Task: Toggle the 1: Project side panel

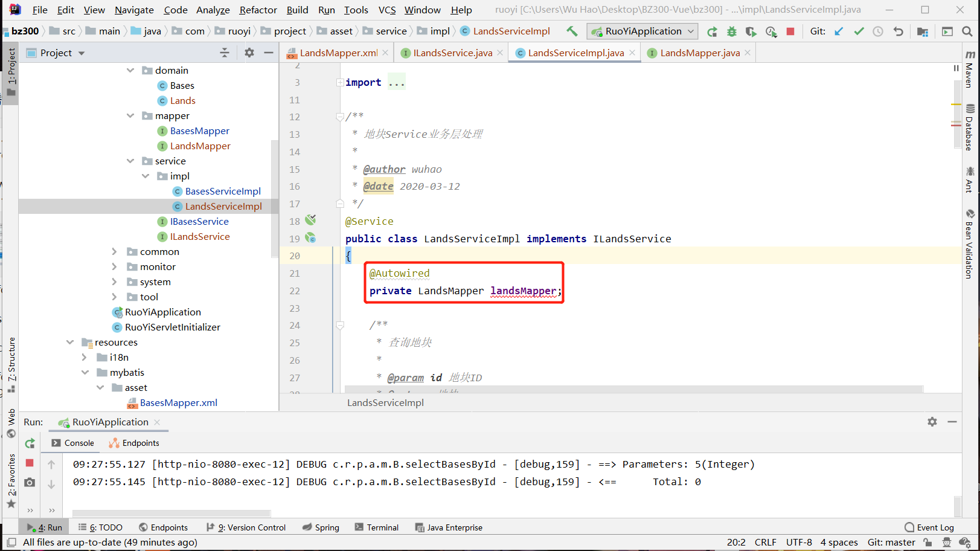Action: 11,72
